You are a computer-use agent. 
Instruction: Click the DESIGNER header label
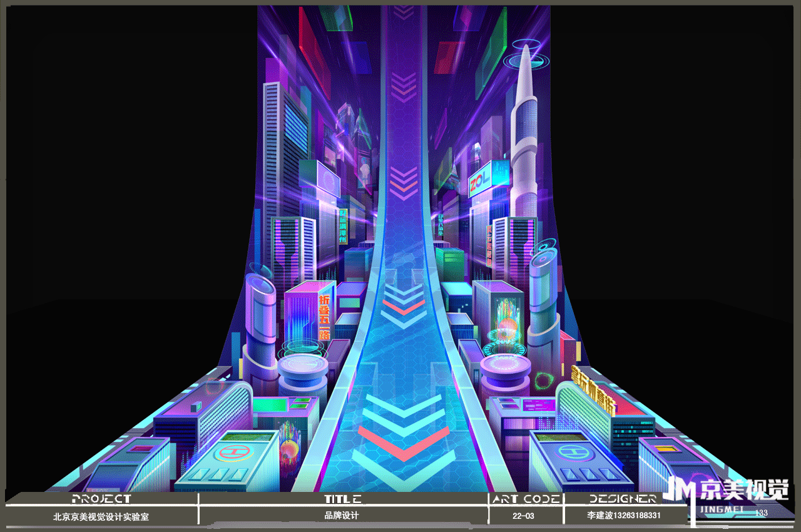[x=623, y=499]
